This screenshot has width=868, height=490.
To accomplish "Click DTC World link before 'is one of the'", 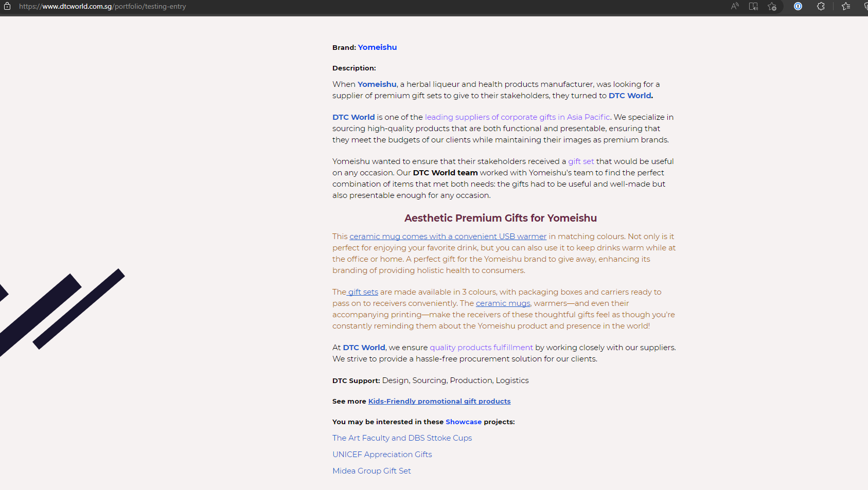I will [x=353, y=117].
